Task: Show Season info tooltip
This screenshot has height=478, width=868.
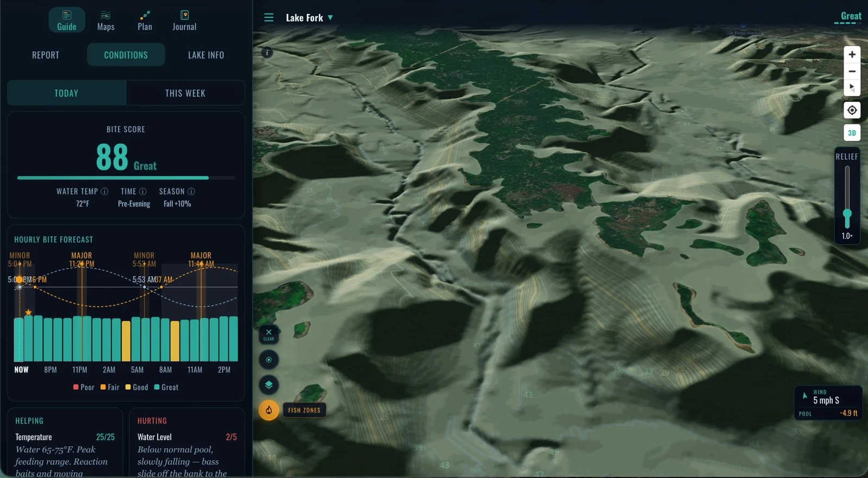Action: click(x=191, y=191)
